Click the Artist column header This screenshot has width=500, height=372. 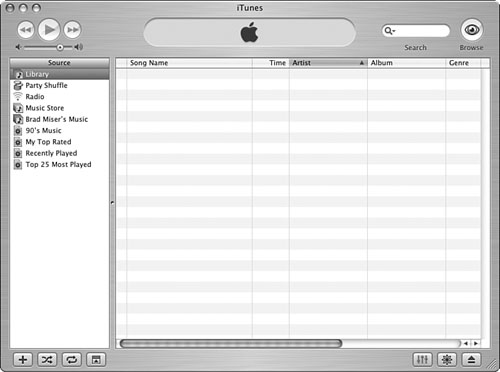[328, 63]
